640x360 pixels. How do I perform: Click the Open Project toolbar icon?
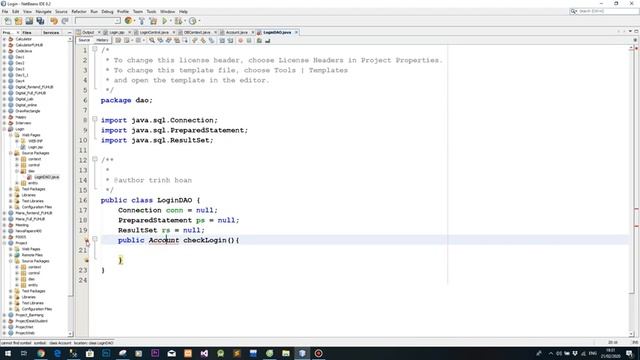point(29,21)
